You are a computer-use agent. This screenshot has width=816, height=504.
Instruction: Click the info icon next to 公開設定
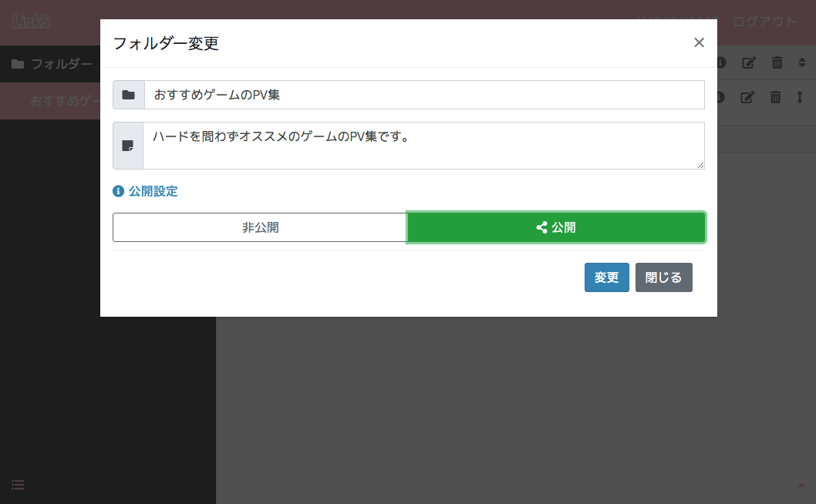118,190
